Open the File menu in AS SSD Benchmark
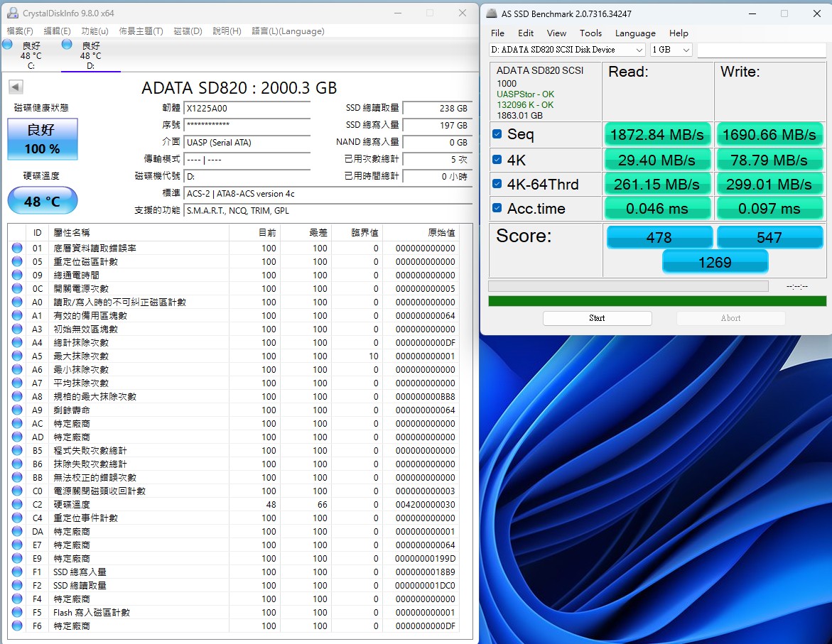This screenshot has width=832, height=644. coord(498,33)
